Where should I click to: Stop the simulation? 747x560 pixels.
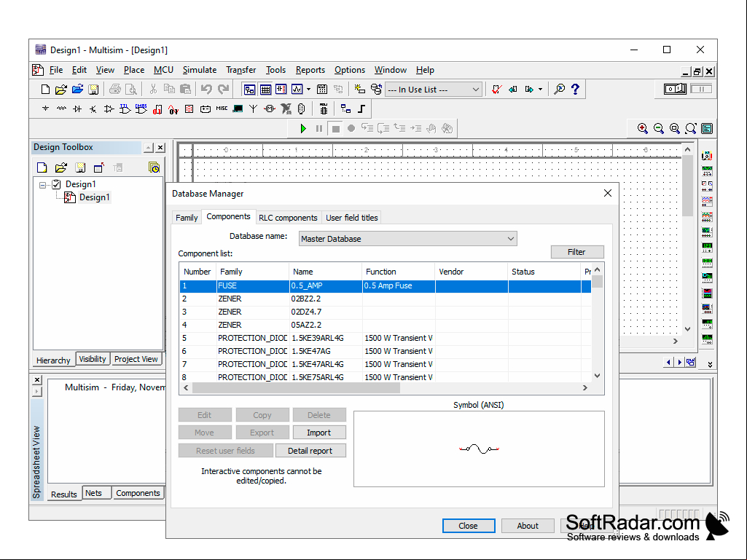click(335, 129)
